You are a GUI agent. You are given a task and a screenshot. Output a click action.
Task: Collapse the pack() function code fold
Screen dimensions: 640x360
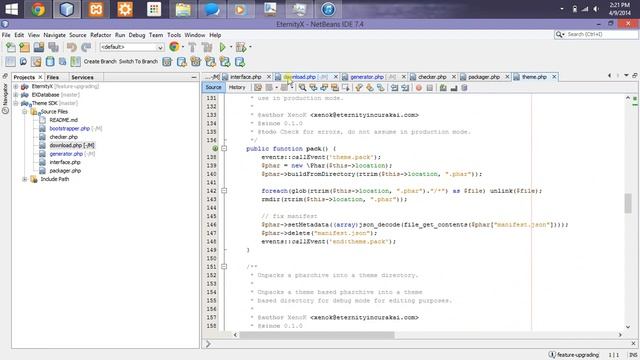224,149
